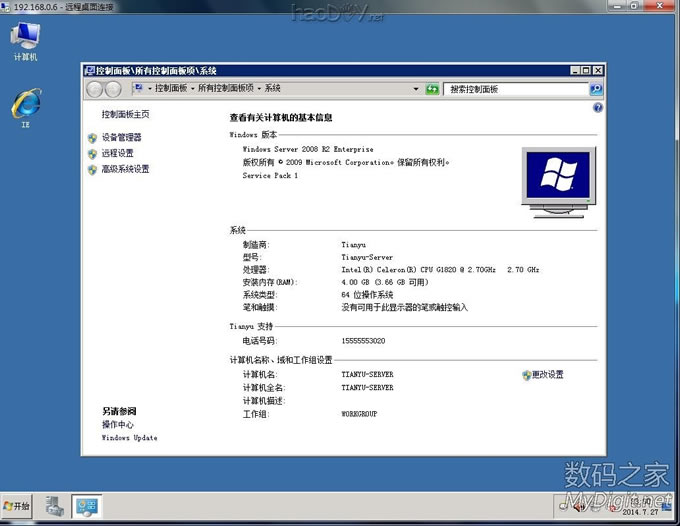
Task: Open Server Manager from the taskbar
Action: tap(55, 507)
